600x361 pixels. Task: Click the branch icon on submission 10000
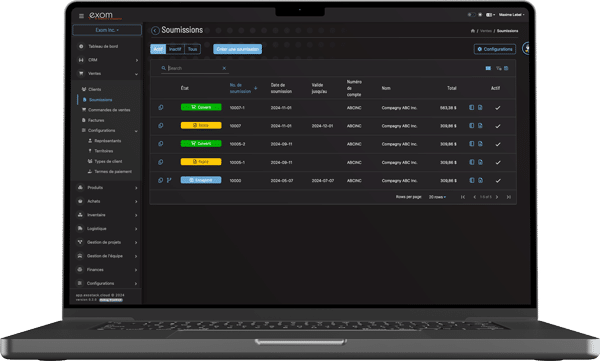tap(169, 180)
